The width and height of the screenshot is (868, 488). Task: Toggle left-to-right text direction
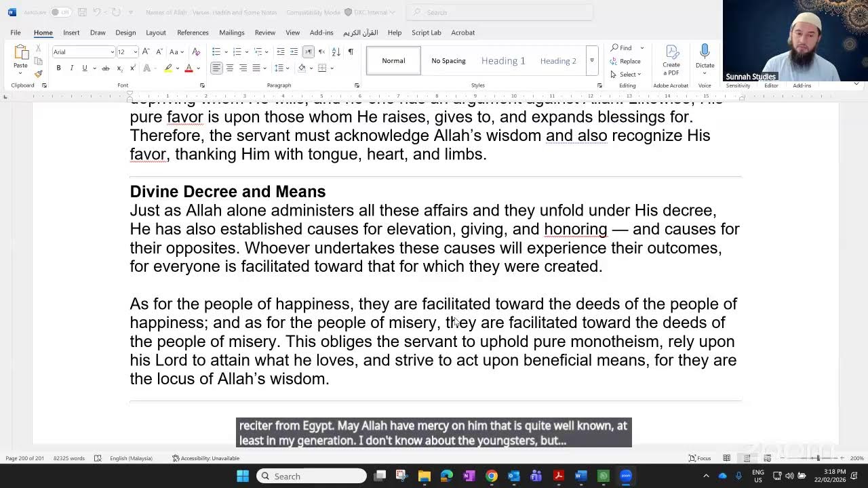tap(309, 52)
